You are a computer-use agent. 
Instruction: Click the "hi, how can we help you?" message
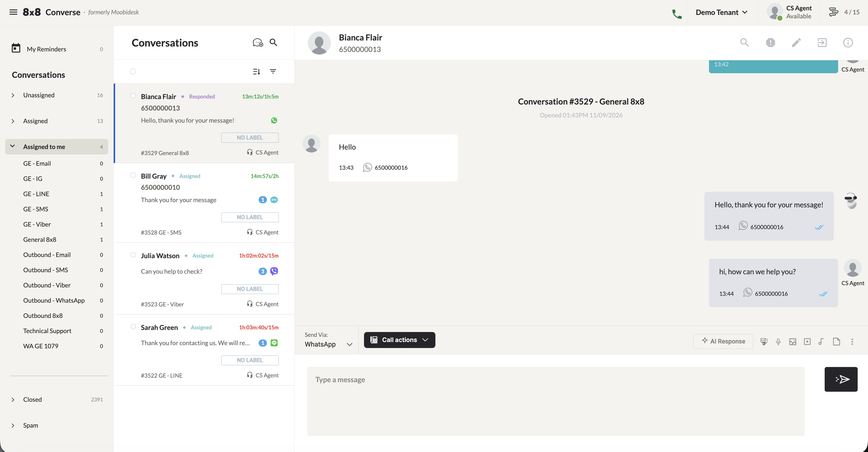pos(773,283)
